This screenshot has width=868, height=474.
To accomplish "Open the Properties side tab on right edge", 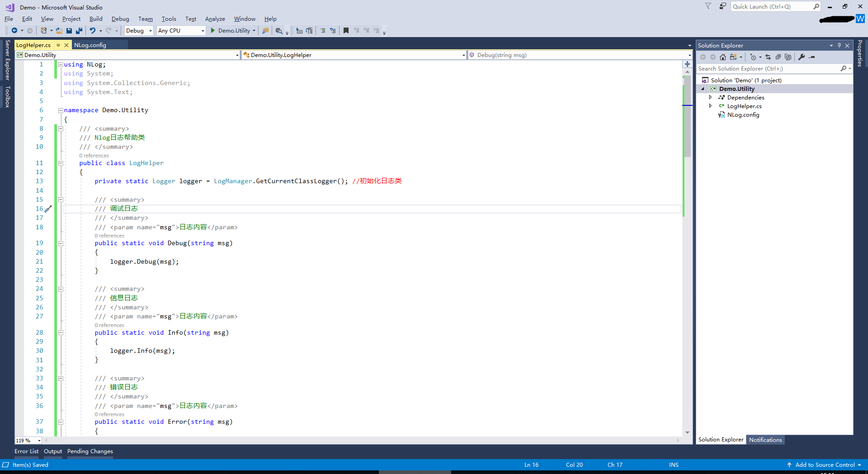I will (x=860, y=53).
